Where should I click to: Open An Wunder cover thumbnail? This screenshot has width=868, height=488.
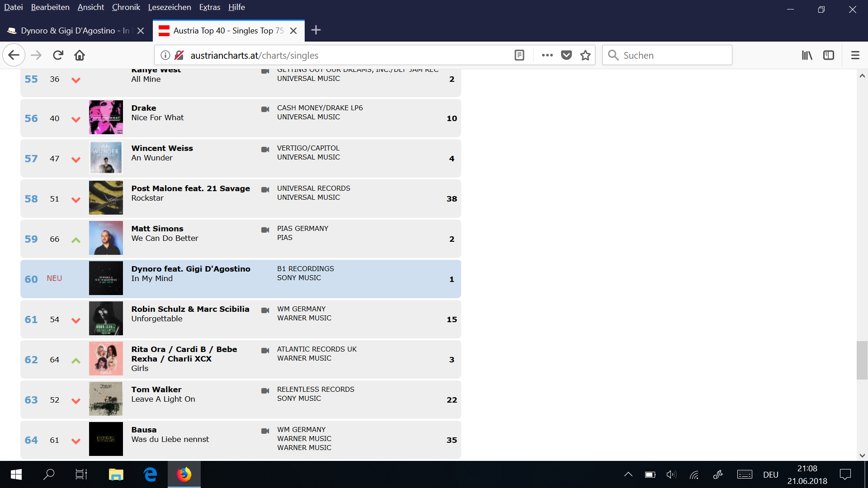click(106, 158)
